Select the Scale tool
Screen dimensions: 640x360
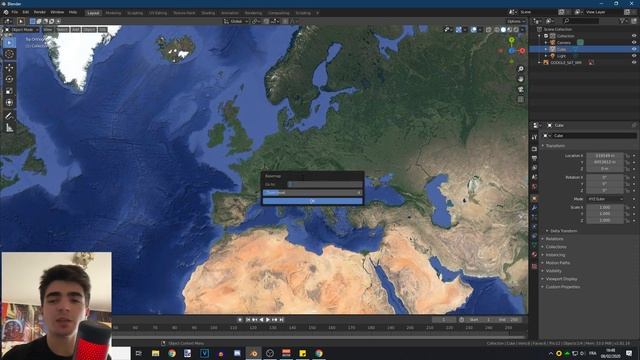pos(9,91)
